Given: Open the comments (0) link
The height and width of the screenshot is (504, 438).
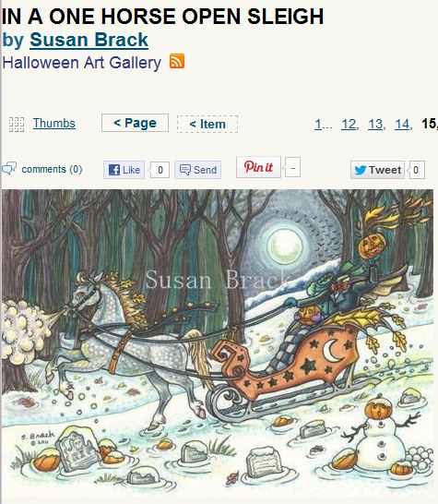Looking at the screenshot, I should pos(52,169).
